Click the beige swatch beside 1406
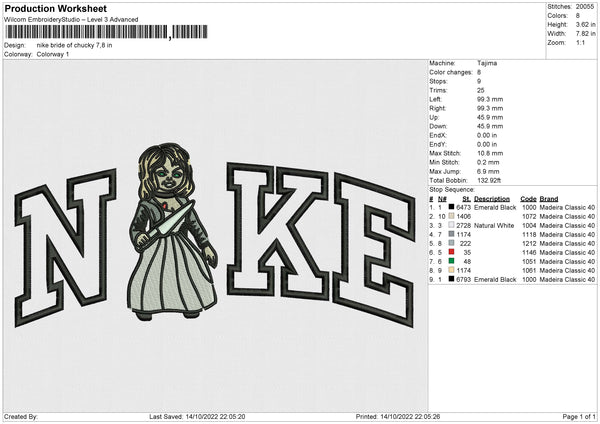The image size is (600, 424). click(451, 216)
